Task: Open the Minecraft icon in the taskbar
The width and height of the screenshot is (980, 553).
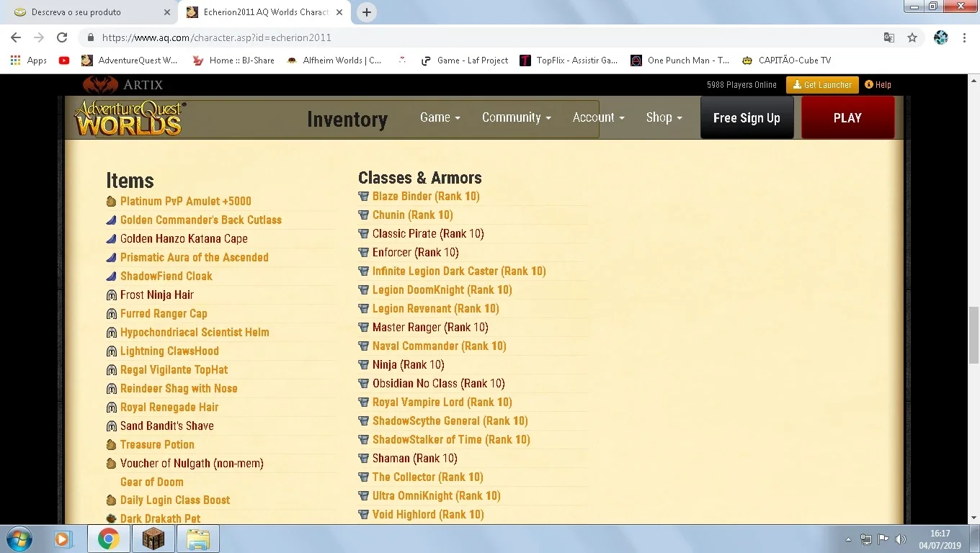Action: (x=153, y=539)
